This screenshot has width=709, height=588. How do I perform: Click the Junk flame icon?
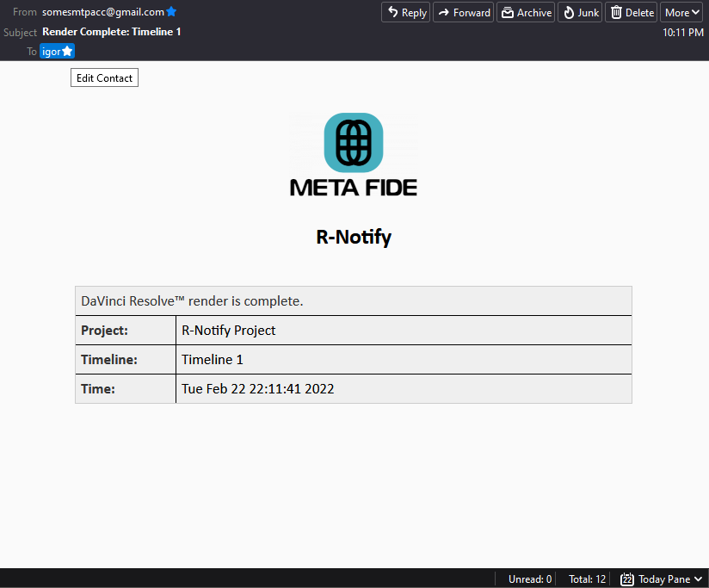tap(567, 12)
